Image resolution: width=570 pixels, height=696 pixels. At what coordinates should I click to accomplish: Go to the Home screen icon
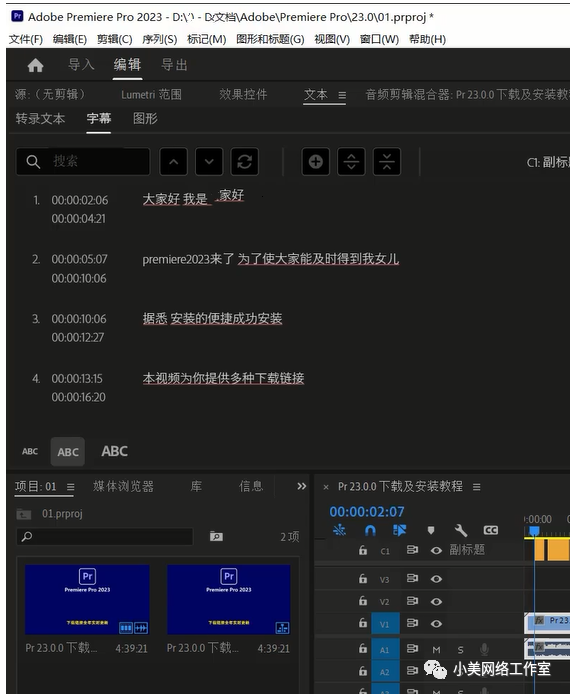[x=36, y=65]
